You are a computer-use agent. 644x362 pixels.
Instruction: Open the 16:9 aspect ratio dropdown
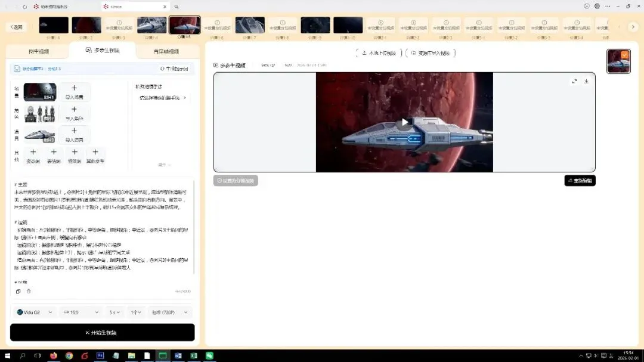(80, 313)
